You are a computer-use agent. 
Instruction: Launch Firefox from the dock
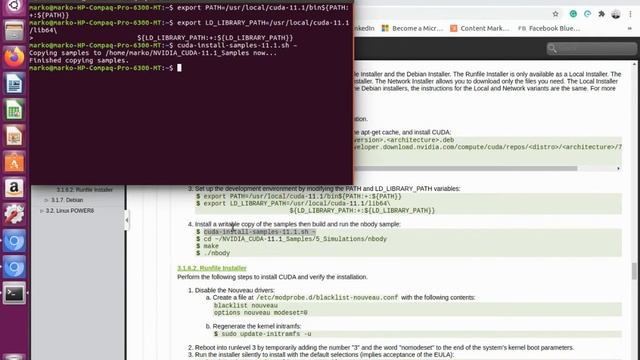14,57
